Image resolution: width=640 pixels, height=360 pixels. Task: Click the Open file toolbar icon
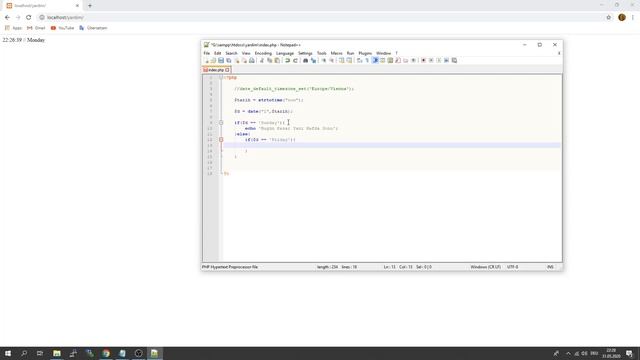coord(213,60)
